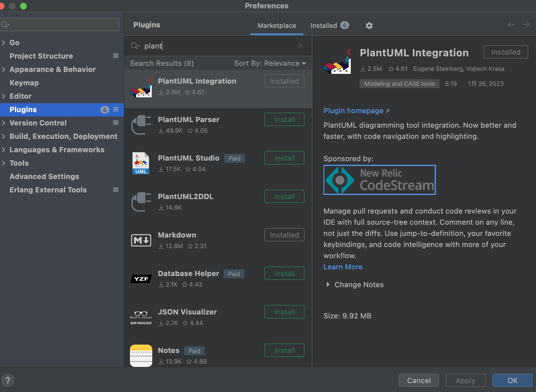536x392 pixels.
Task: Click Cancel to dismiss Preferences
Action: coord(419,380)
